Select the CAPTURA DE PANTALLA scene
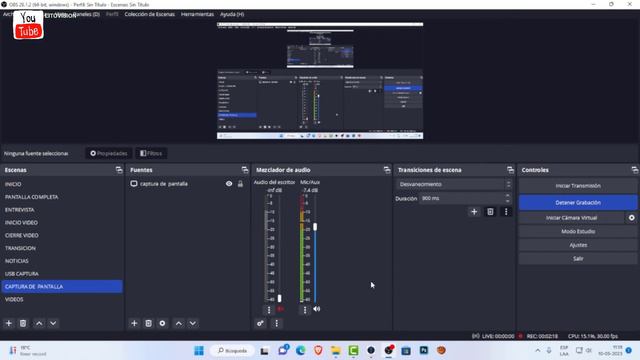The height and width of the screenshot is (360, 640). [62, 287]
